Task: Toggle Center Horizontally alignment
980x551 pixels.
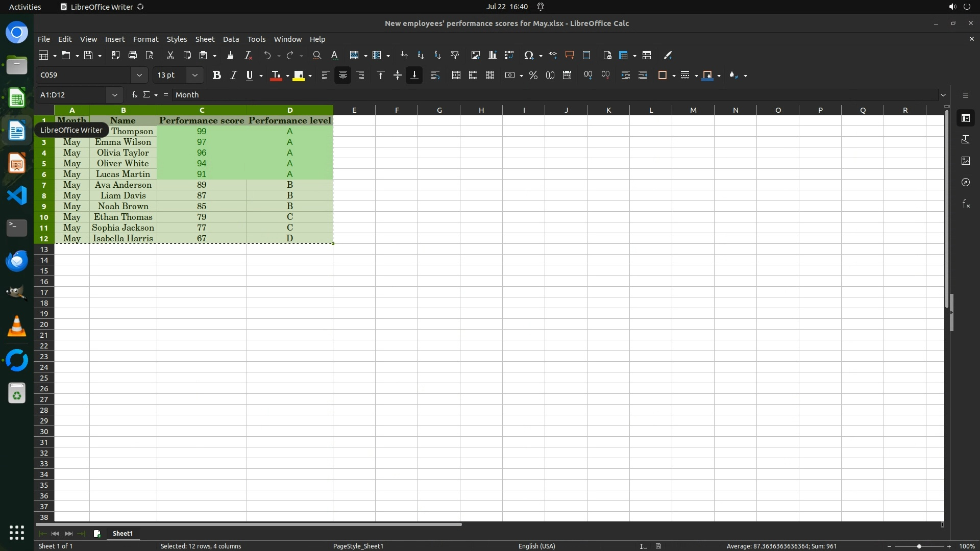Action: coord(343,76)
